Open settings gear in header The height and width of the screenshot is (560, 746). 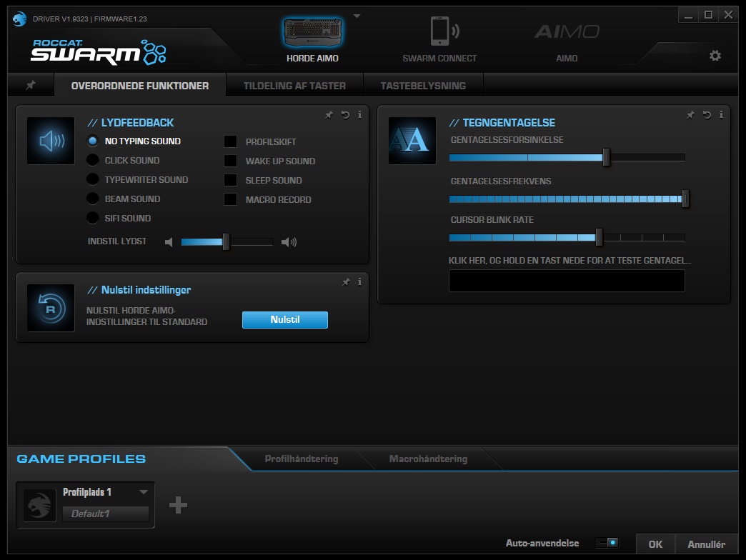(715, 56)
